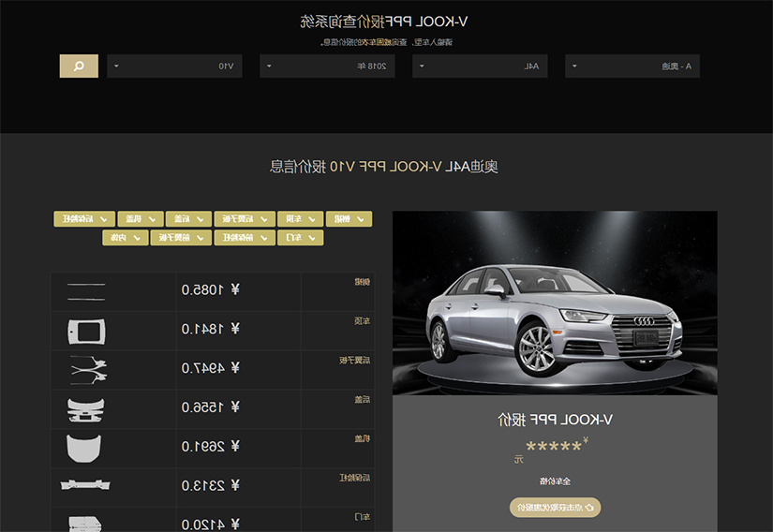Select the 后翼子板 rear fender shape icon

(88, 370)
